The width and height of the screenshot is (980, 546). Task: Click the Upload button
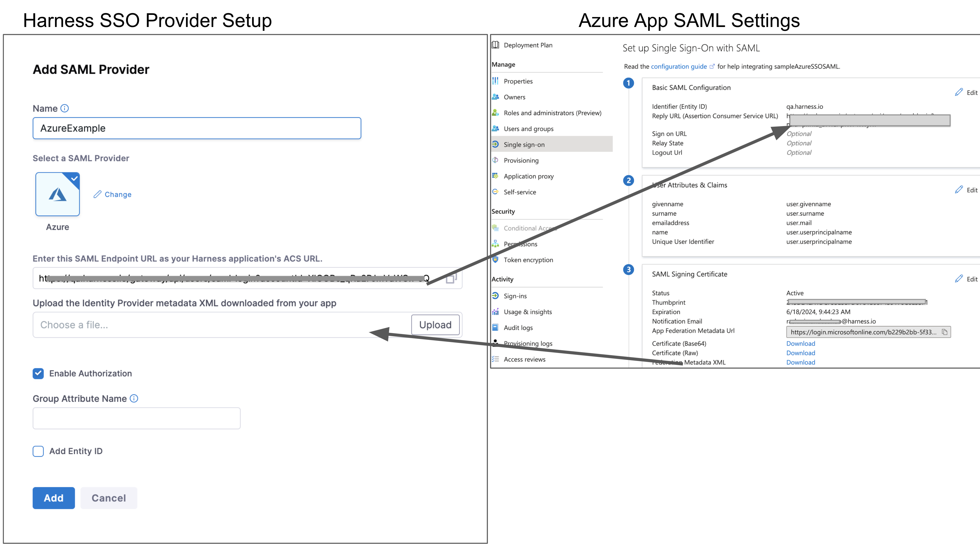point(435,325)
